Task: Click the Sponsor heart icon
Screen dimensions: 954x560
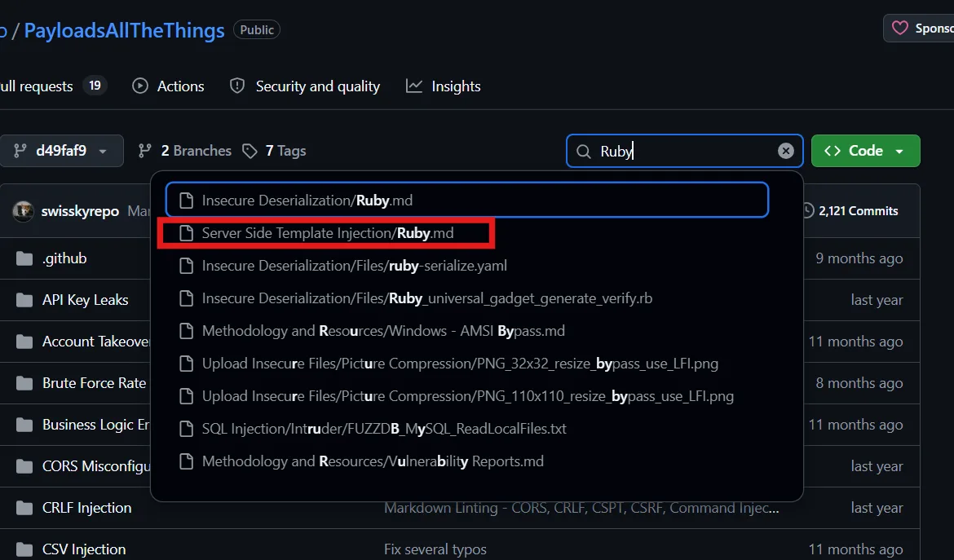Action: coord(900,28)
